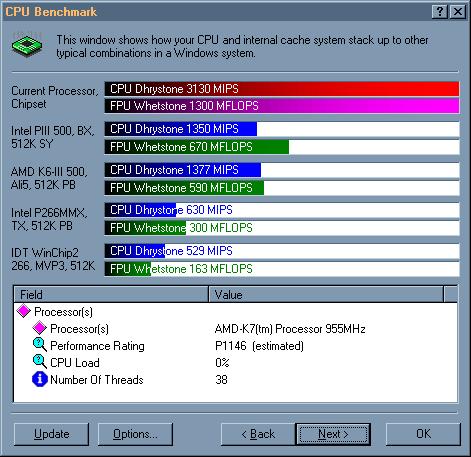The height and width of the screenshot is (457, 471).
Task: Advance with the Next > button
Action: (x=333, y=434)
